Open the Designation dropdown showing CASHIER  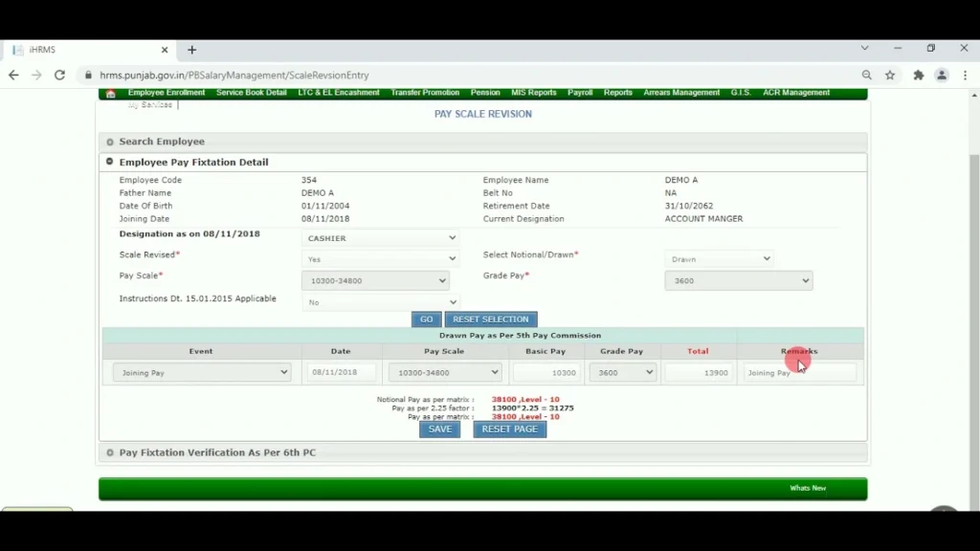coord(380,237)
